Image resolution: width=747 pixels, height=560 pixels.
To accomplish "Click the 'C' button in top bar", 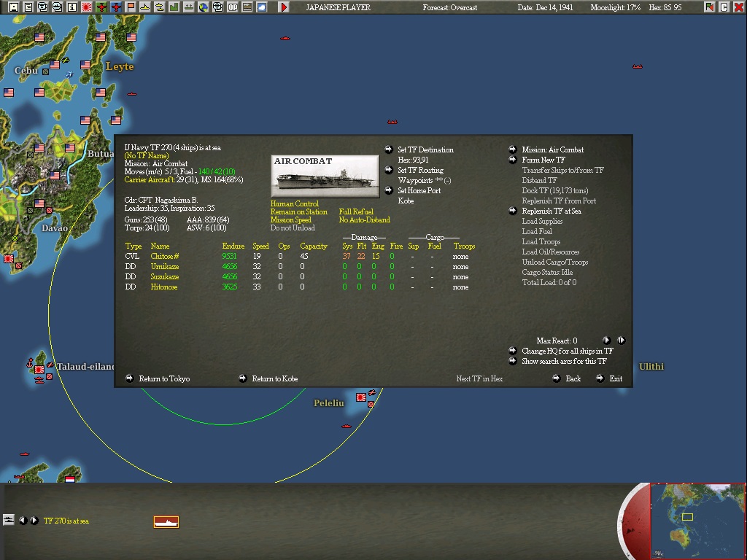I will (724, 7).
